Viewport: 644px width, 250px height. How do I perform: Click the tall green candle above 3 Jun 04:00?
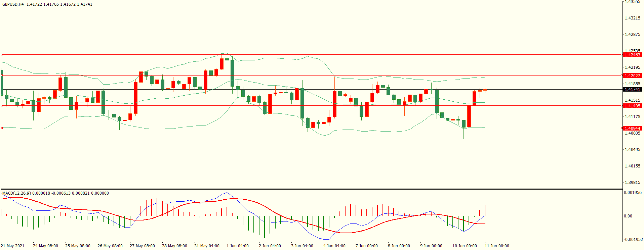point(302,103)
